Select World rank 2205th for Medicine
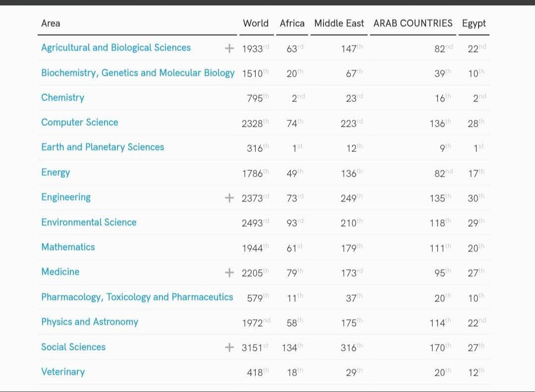535x392 pixels. [256, 273]
